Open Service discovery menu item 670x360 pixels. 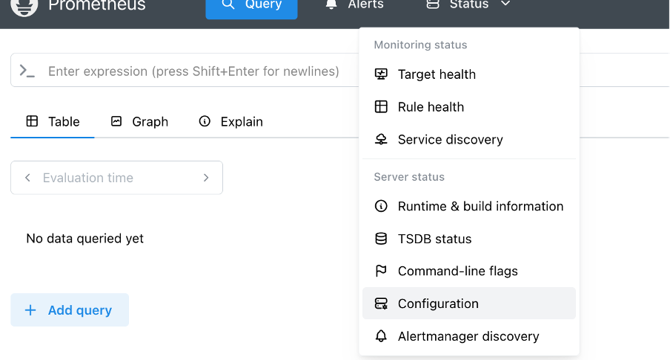click(469, 139)
